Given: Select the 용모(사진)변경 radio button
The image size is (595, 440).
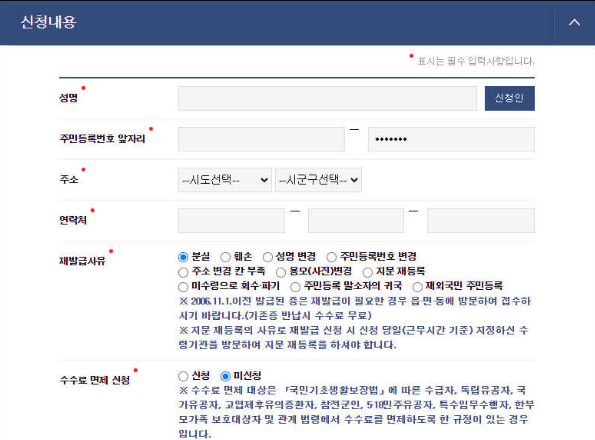Looking at the screenshot, I should tap(281, 272).
